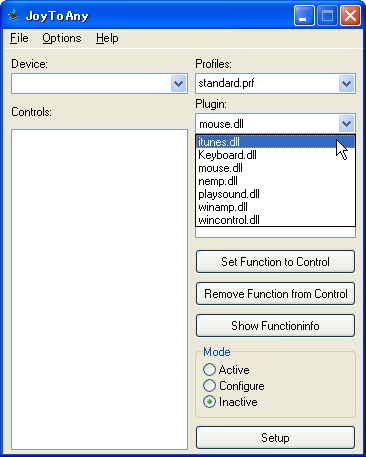Choose winamp.dll from the plugin list

[275, 207]
